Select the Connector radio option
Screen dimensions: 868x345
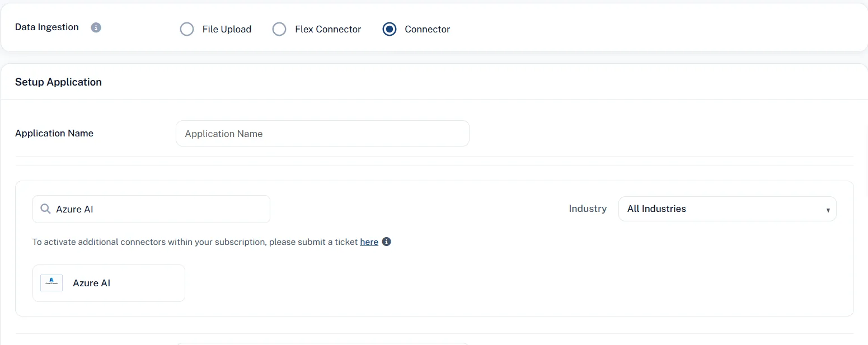coord(390,29)
